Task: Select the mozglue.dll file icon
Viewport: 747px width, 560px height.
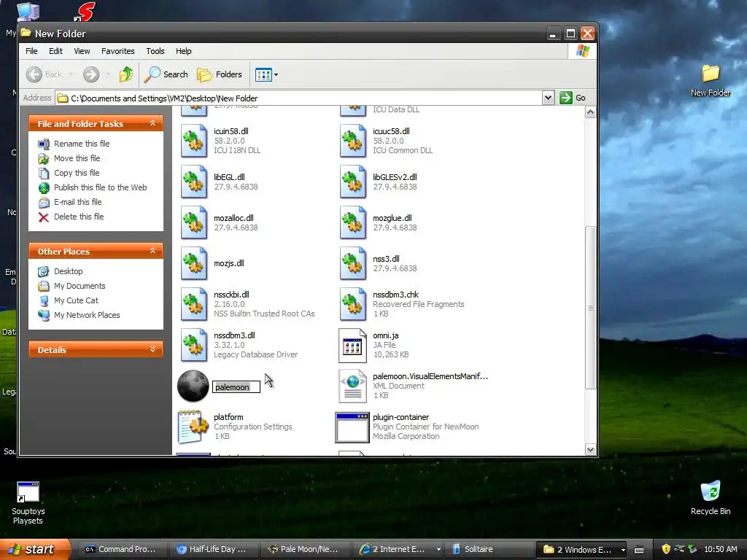Action: (x=353, y=222)
